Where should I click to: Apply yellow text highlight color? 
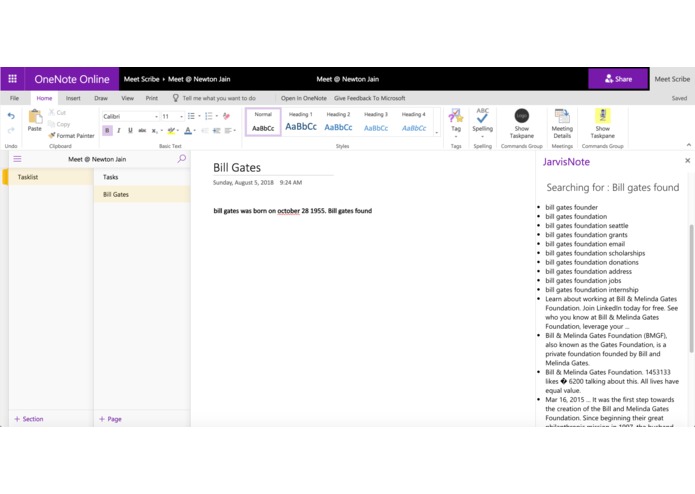pos(171,130)
